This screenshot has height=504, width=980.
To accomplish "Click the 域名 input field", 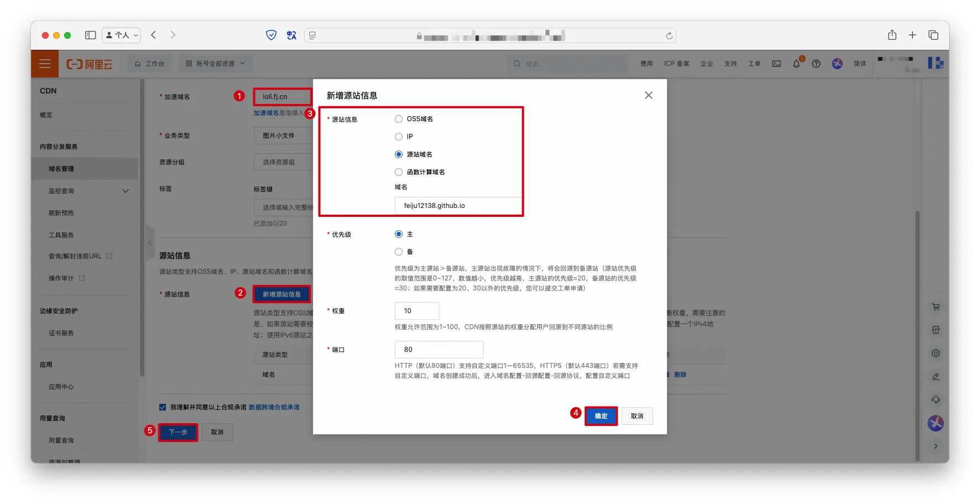I will (458, 206).
